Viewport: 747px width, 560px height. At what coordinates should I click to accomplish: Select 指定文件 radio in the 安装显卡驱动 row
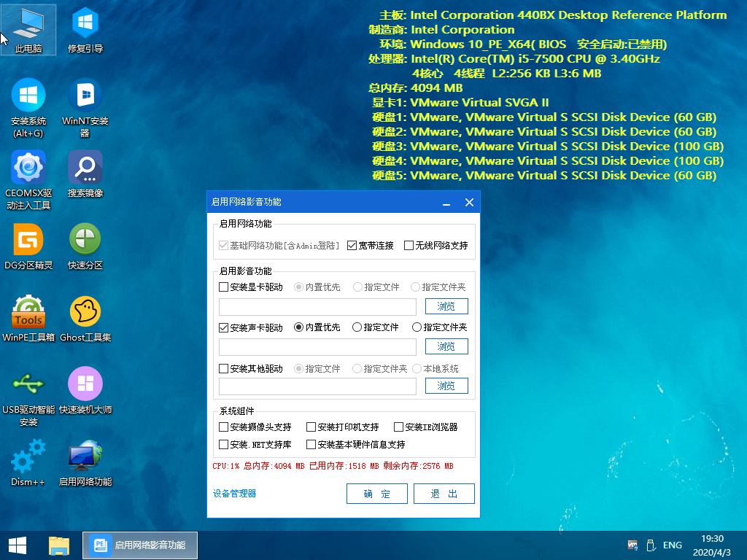(x=357, y=287)
